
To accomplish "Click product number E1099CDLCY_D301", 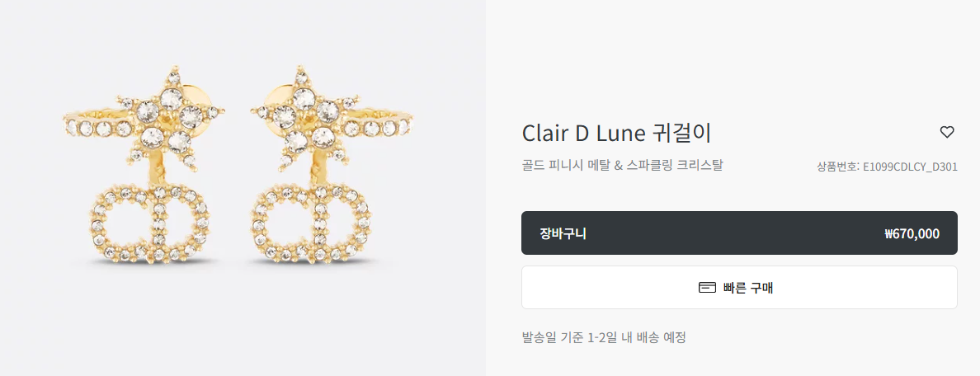I will tap(910, 167).
